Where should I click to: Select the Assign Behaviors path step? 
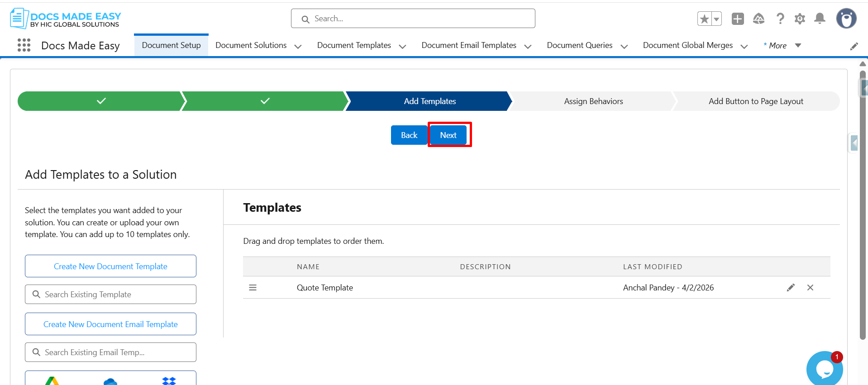(x=593, y=101)
